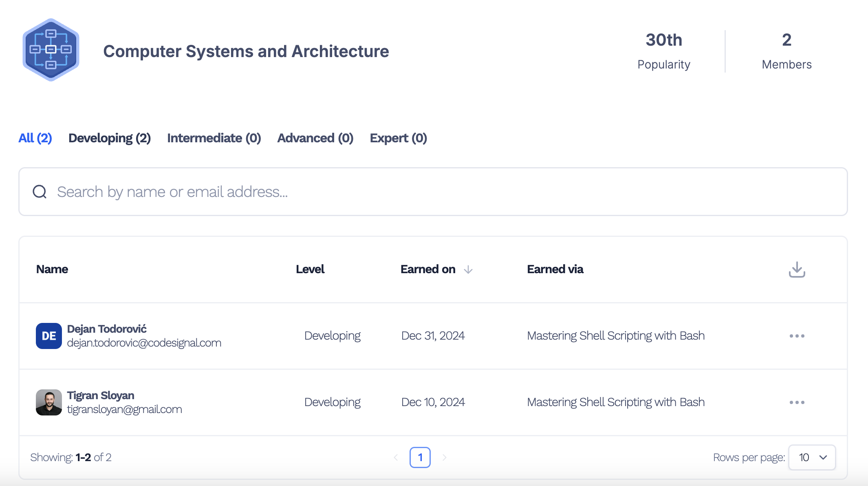Click Tigran Sloyan's profile photo

[x=49, y=402]
